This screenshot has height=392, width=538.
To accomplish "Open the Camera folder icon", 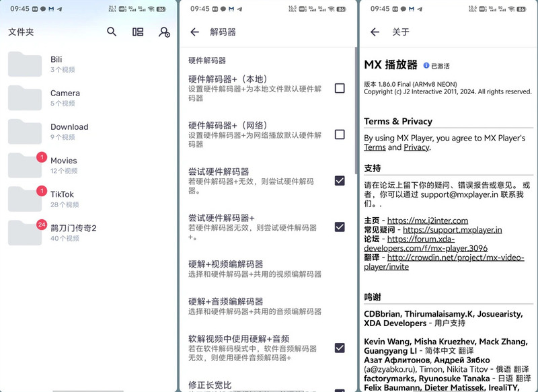I will click(x=25, y=97).
